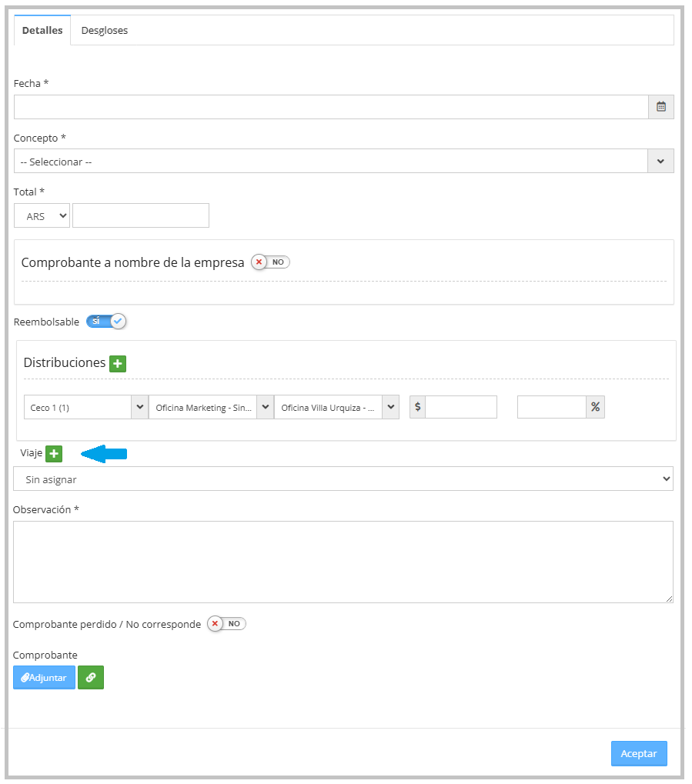
Task: Click the Adjuntar button
Action: coord(44,678)
